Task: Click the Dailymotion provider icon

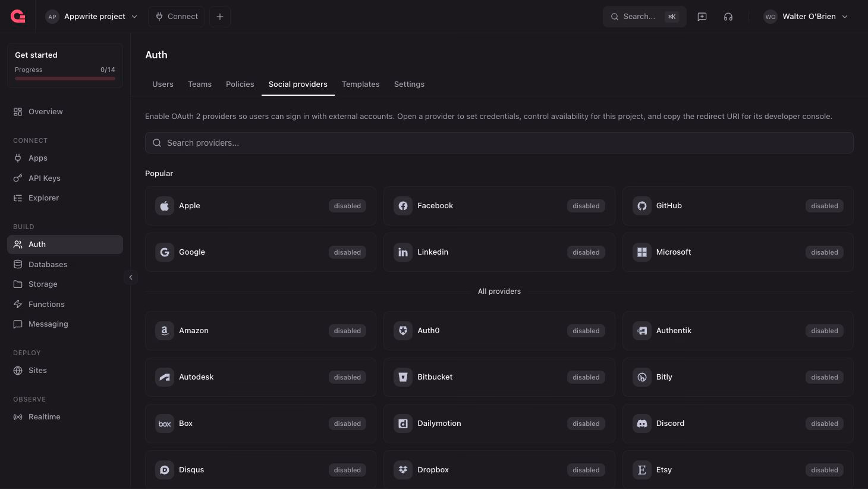Action: (x=403, y=424)
